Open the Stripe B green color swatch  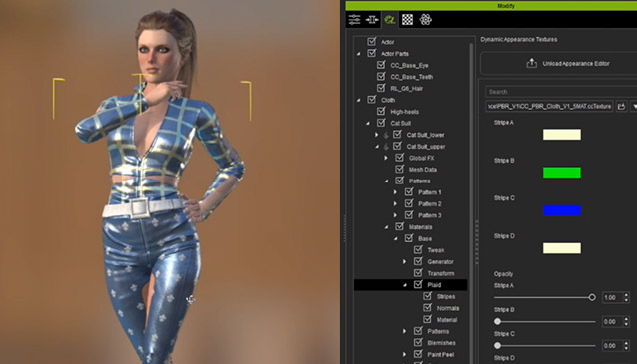pyautogui.click(x=562, y=173)
